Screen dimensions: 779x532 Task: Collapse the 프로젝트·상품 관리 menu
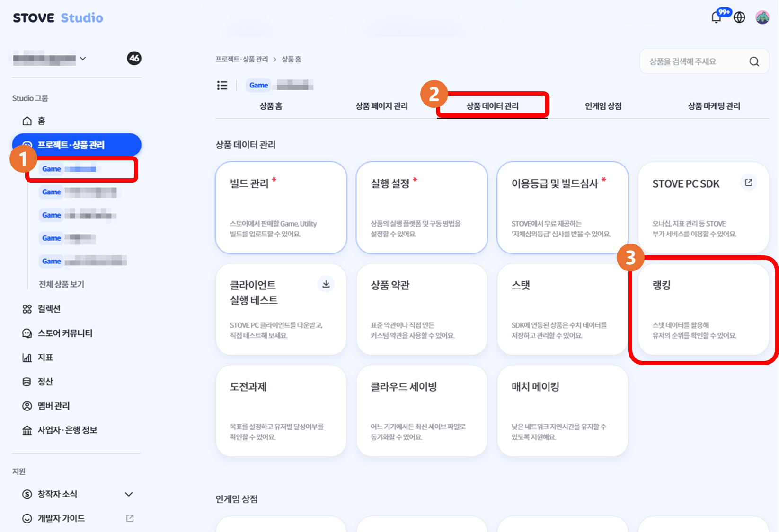[x=77, y=145]
